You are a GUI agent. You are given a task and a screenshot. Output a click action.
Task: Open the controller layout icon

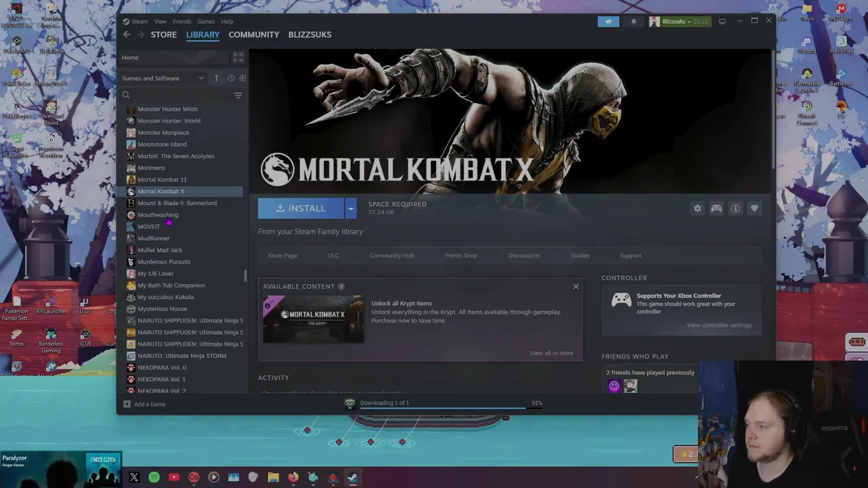pyautogui.click(x=716, y=208)
